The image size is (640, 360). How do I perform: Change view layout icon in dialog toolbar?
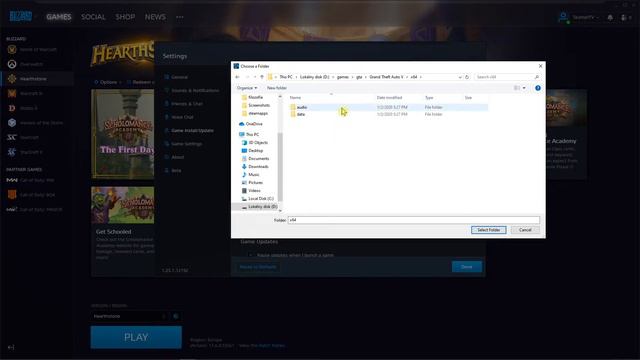517,88
